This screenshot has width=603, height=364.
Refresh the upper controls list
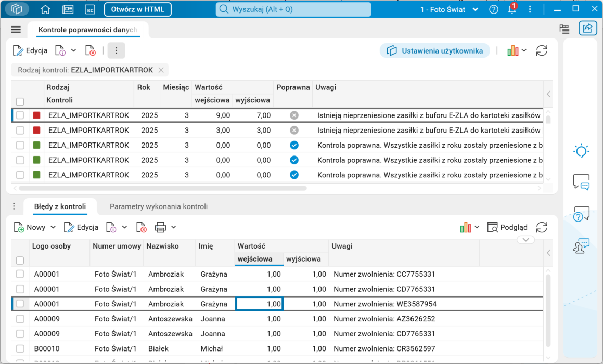click(542, 50)
